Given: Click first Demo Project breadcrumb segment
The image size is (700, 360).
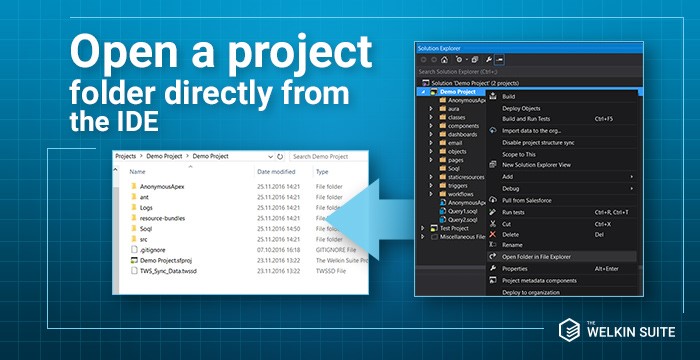Looking at the screenshot, I should 164,156.
